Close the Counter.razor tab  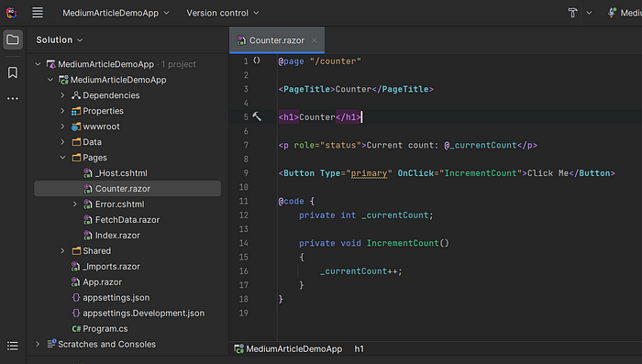click(x=314, y=40)
